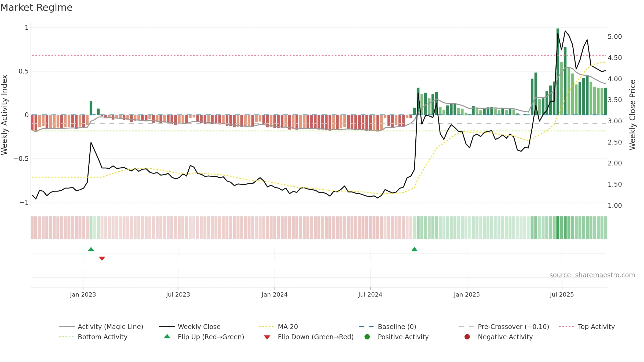
Task: Click the Jan 2023 axis label
Action: (83, 294)
